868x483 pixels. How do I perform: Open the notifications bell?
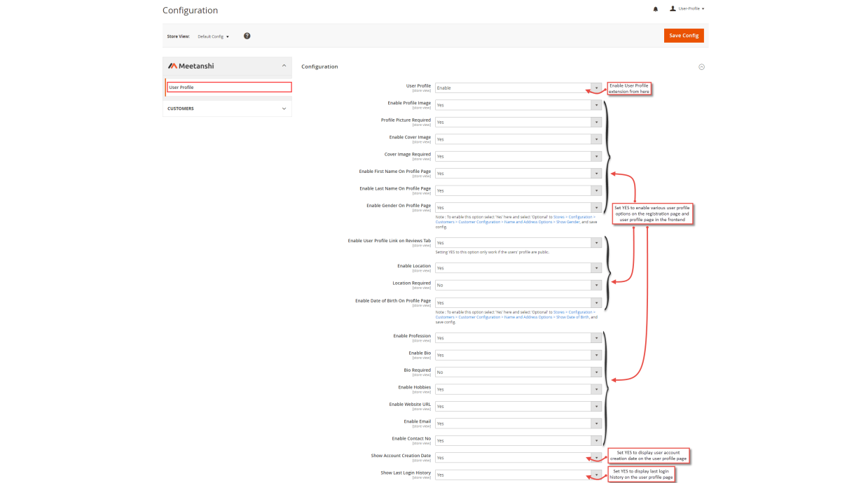pyautogui.click(x=656, y=9)
